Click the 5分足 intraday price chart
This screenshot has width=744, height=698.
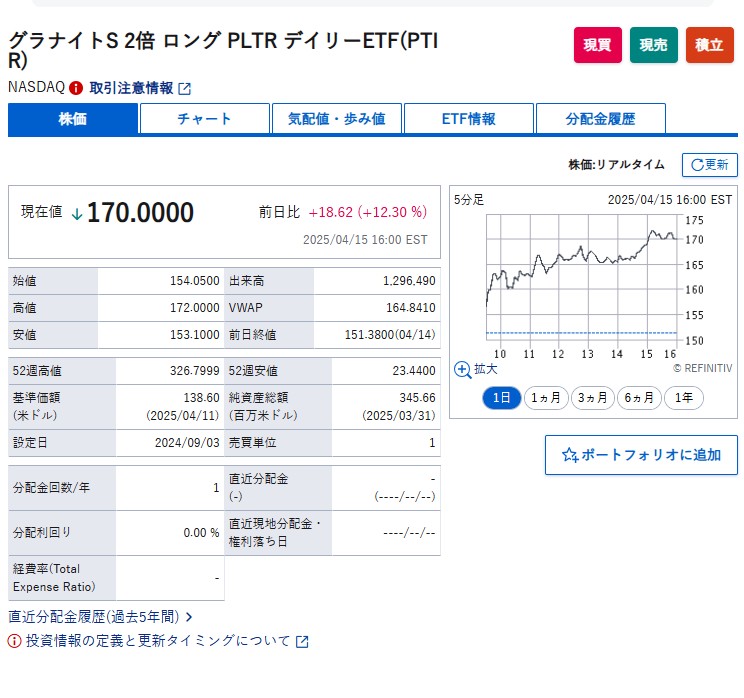[582, 278]
